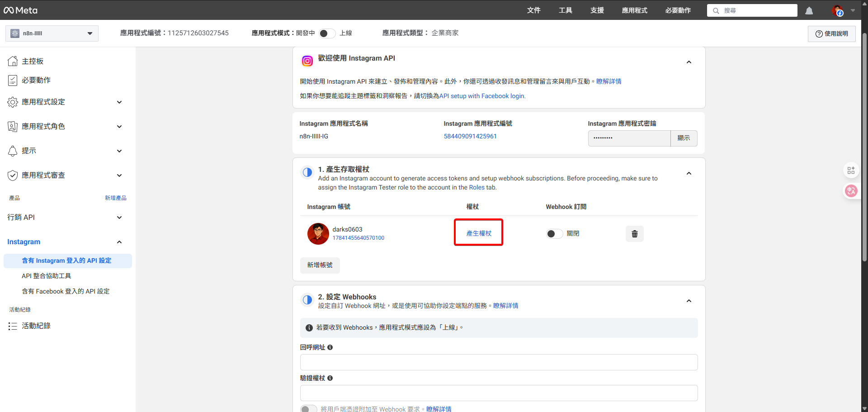Click the Instagram logo beside 歡迎使用 Instagram API
This screenshot has height=412, width=868.
(307, 61)
